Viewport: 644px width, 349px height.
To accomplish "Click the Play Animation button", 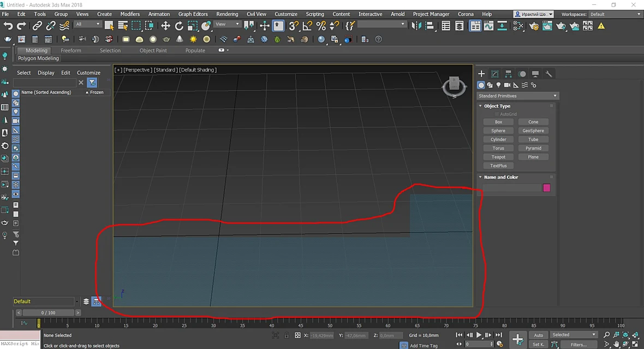I will point(479,335).
